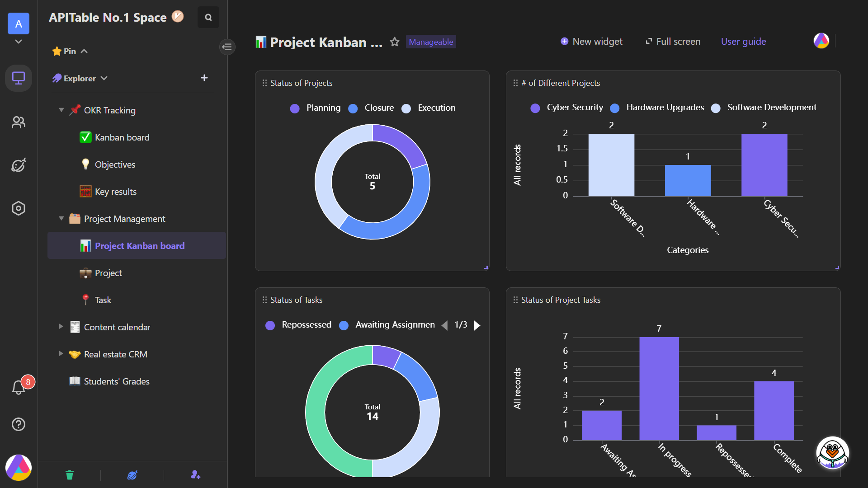Select Project Kanban board dashboard
The width and height of the screenshot is (868, 488).
pos(137,246)
